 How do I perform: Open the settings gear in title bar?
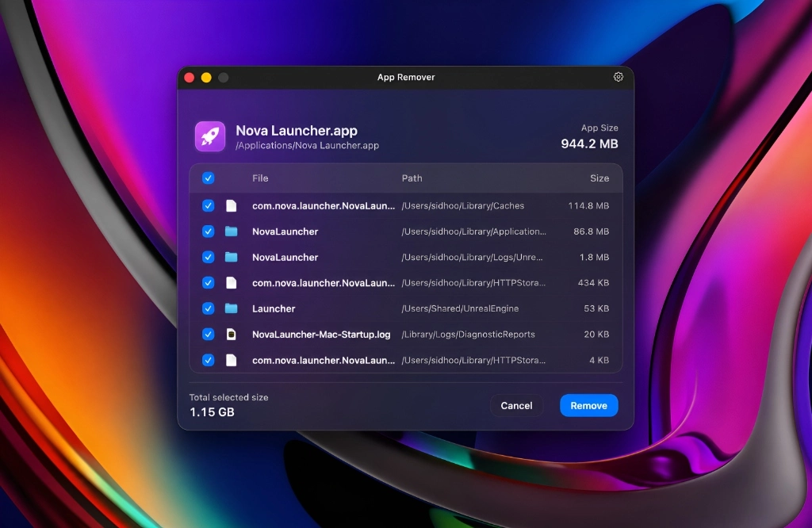[x=619, y=77]
